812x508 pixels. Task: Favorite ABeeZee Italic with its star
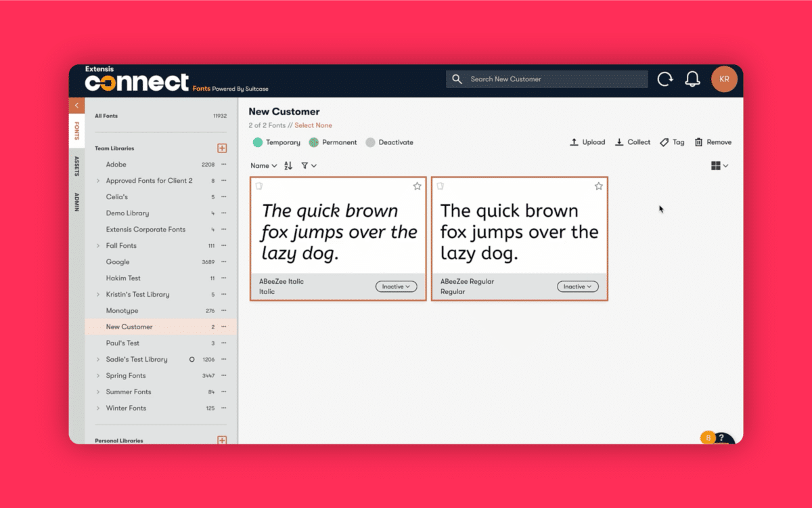point(417,186)
